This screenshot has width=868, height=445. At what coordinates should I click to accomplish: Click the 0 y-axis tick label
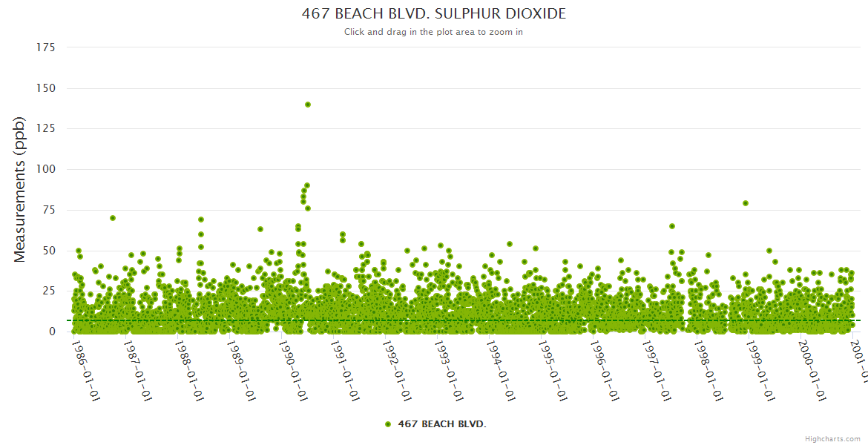(52, 332)
